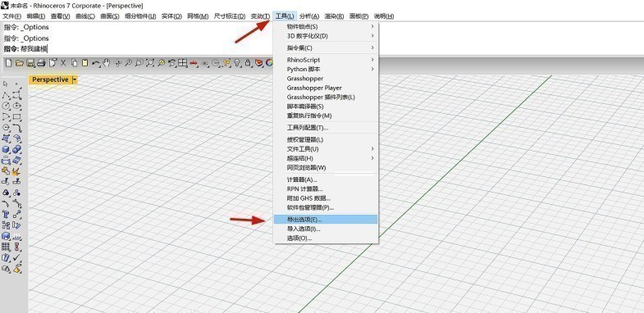Select 授权管理器(L) menu entry
The height and width of the screenshot is (313, 644).
pos(326,139)
